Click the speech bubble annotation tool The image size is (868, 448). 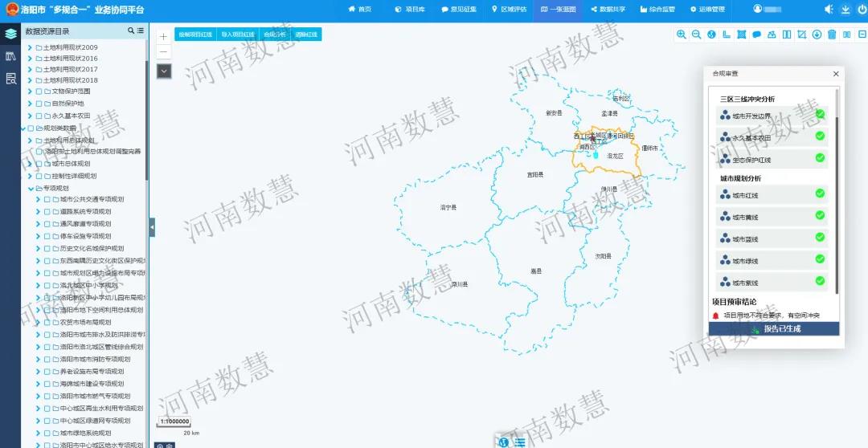click(x=757, y=35)
